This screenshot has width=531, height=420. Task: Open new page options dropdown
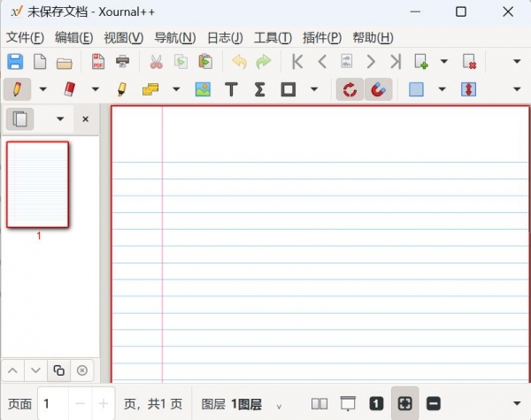point(444,62)
